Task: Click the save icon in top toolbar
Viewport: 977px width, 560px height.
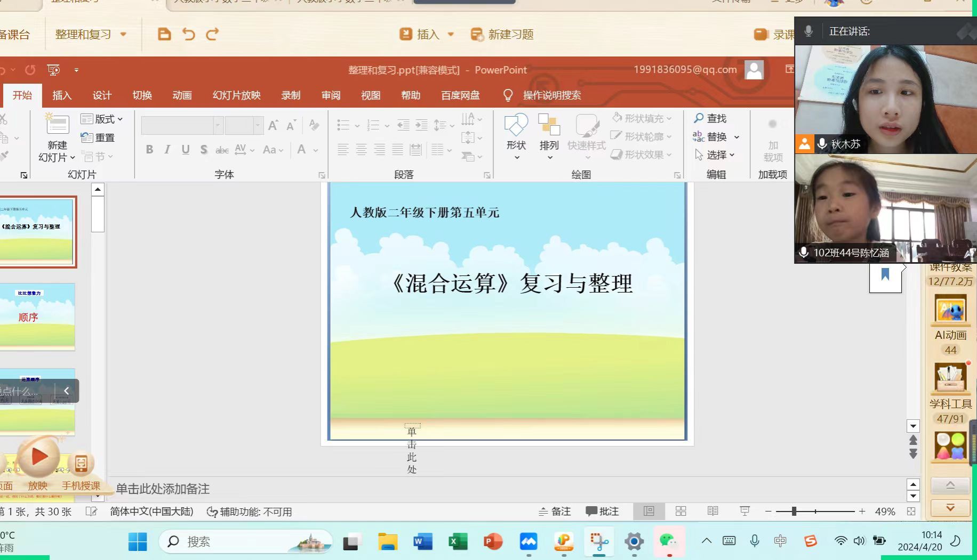Action: pos(164,35)
